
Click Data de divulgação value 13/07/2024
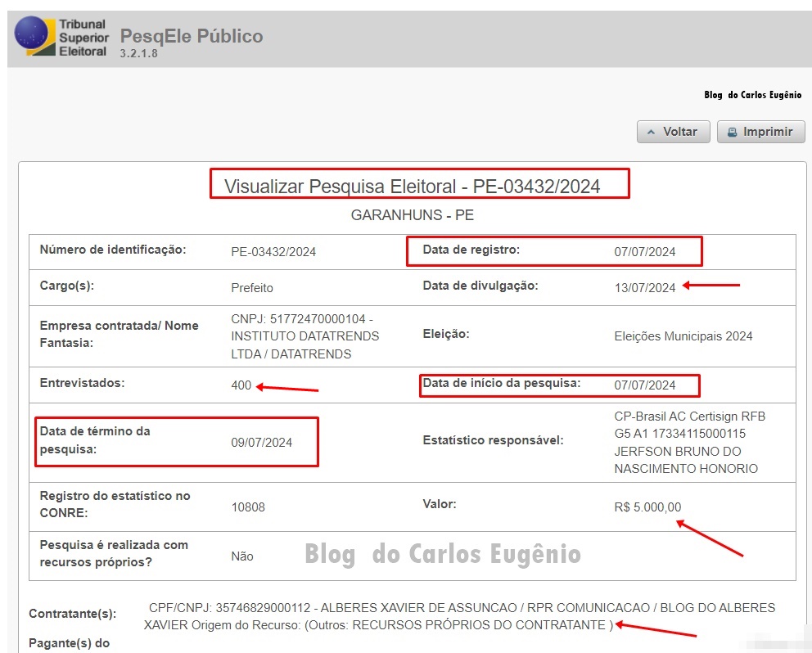645,287
